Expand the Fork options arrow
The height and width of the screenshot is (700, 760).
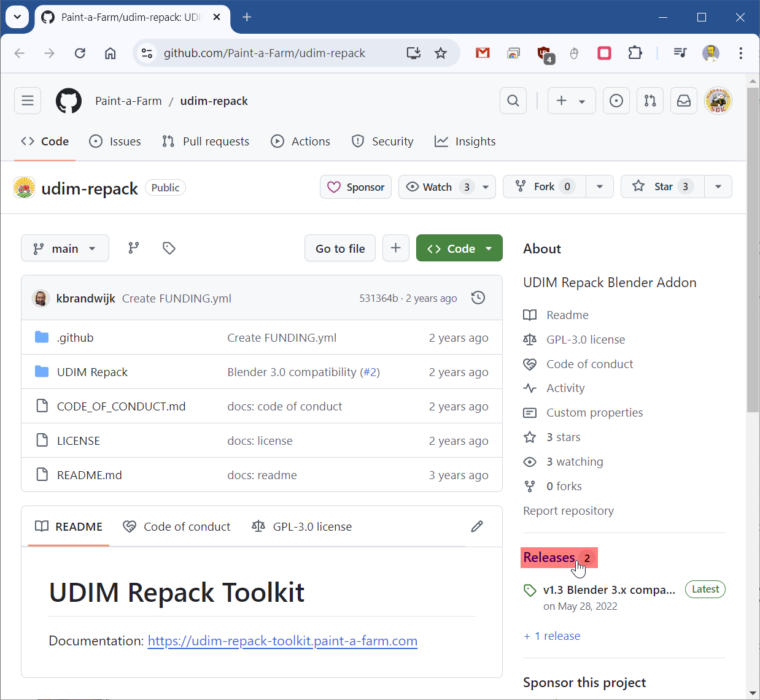(x=600, y=187)
